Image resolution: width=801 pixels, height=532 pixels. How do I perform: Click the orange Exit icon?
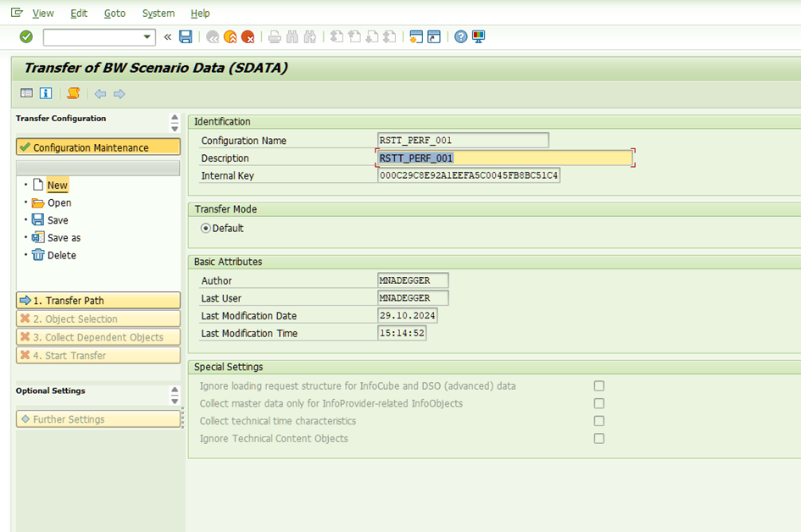pos(230,36)
